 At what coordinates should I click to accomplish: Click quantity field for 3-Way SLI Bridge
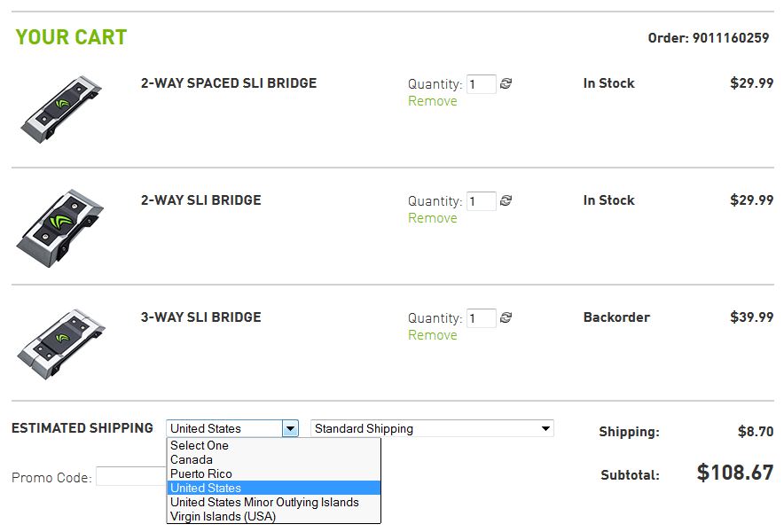482,318
